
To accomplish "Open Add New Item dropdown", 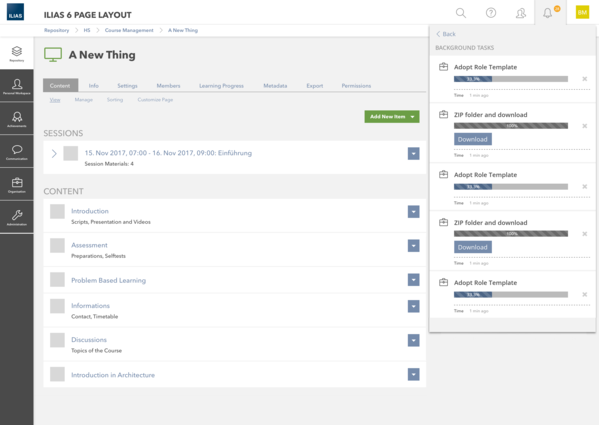I will [x=392, y=116].
